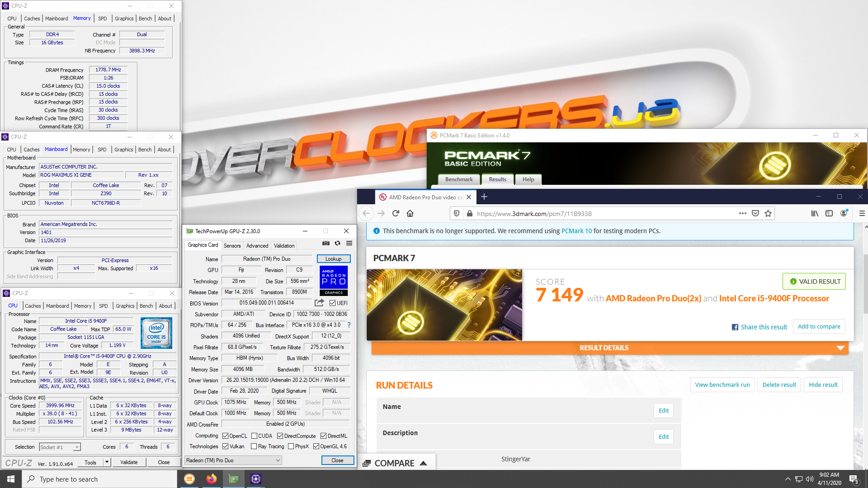Toggle OpenGL 4.6 checkbox
868x488 pixels.
click(316, 446)
